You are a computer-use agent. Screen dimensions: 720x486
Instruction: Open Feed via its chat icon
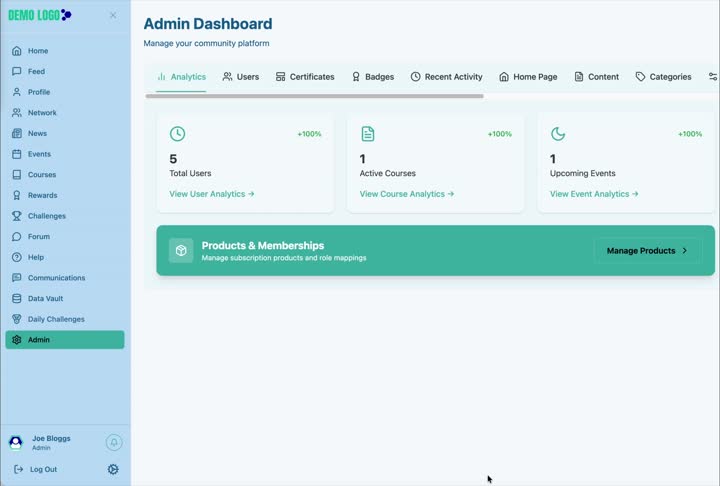pos(17,72)
